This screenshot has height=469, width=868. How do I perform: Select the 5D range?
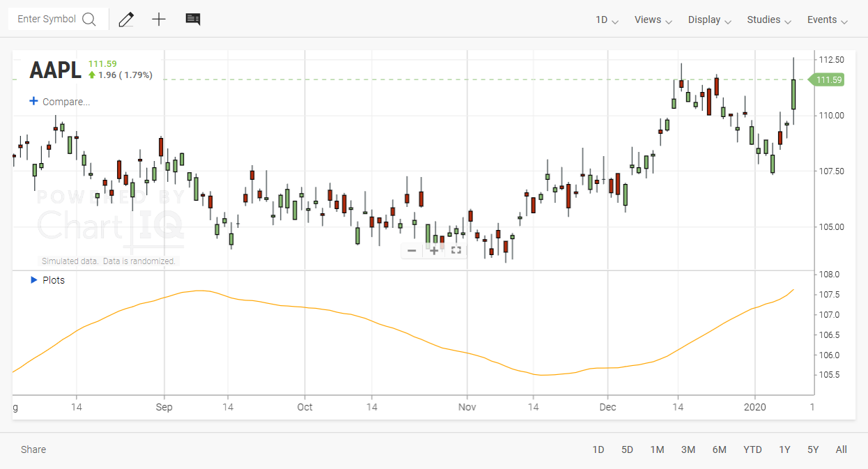(627, 449)
